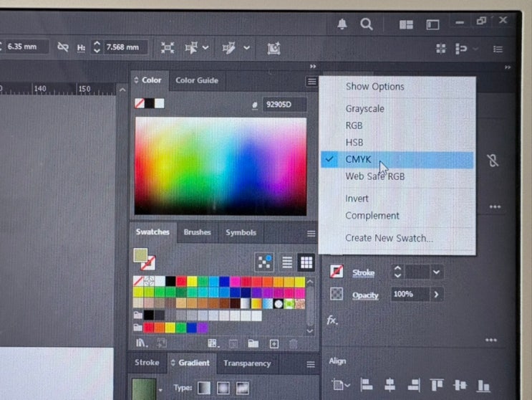Click the Search magnifier icon in title bar
532x400 pixels.
click(366, 24)
